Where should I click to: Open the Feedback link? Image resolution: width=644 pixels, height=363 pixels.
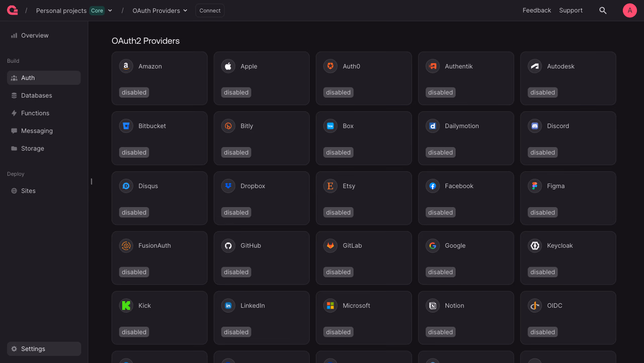pos(536,10)
